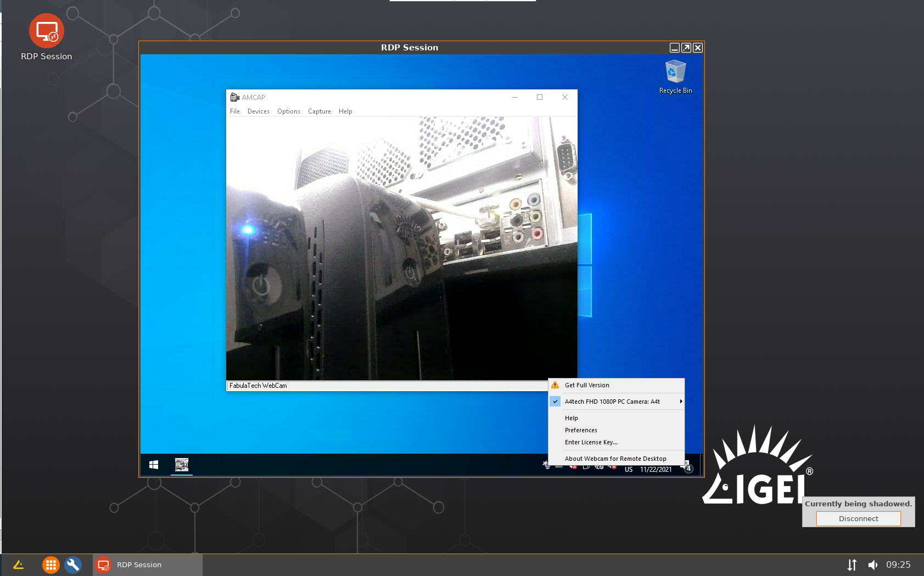Click the AMCAP icon on Windows taskbar

pyautogui.click(x=182, y=465)
